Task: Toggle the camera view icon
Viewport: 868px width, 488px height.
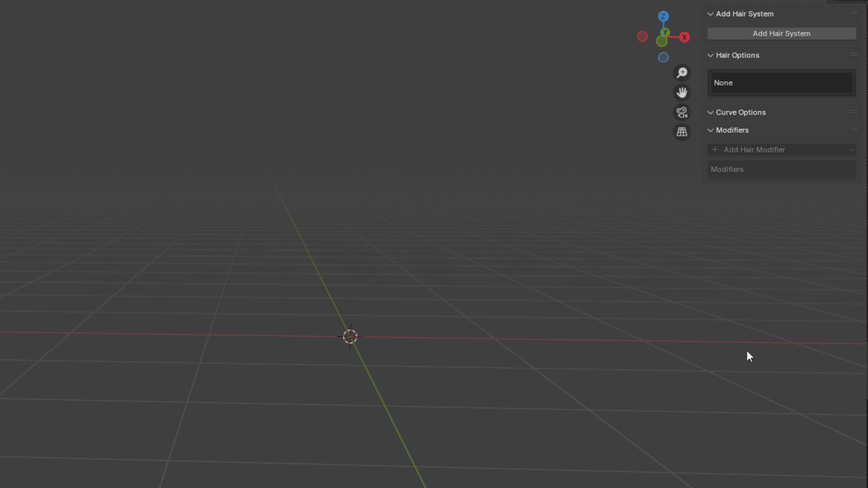Action: pyautogui.click(x=682, y=113)
